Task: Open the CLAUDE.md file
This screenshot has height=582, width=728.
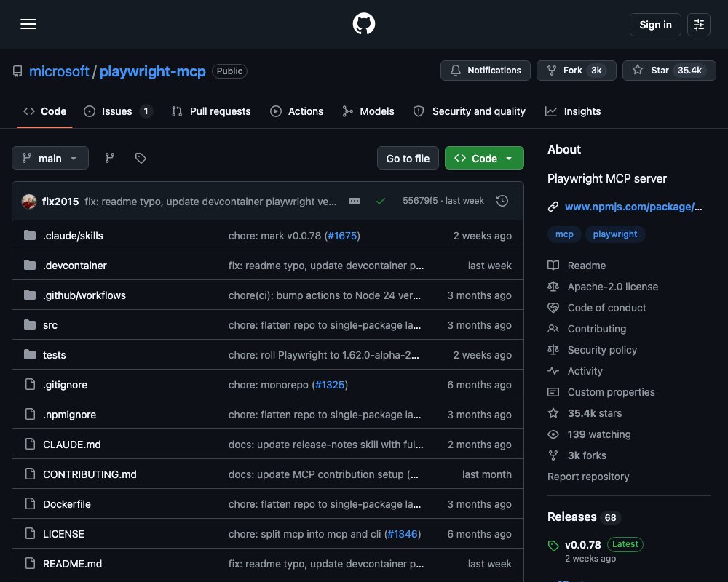Action: point(71,445)
